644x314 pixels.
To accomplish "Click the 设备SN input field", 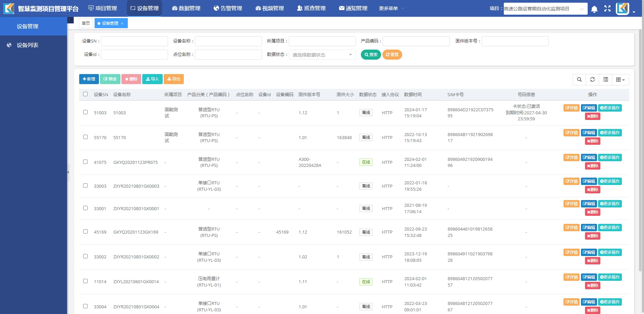I will pos(134,41).
